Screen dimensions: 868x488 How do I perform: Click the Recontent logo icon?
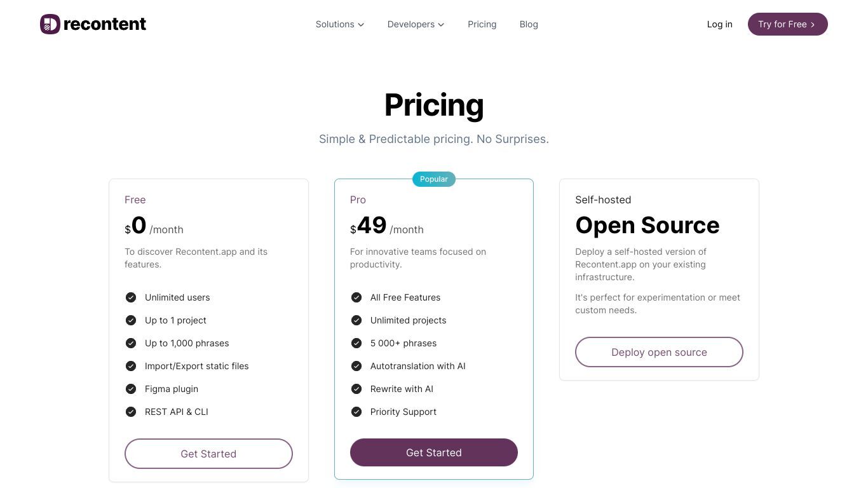point(50,24)
